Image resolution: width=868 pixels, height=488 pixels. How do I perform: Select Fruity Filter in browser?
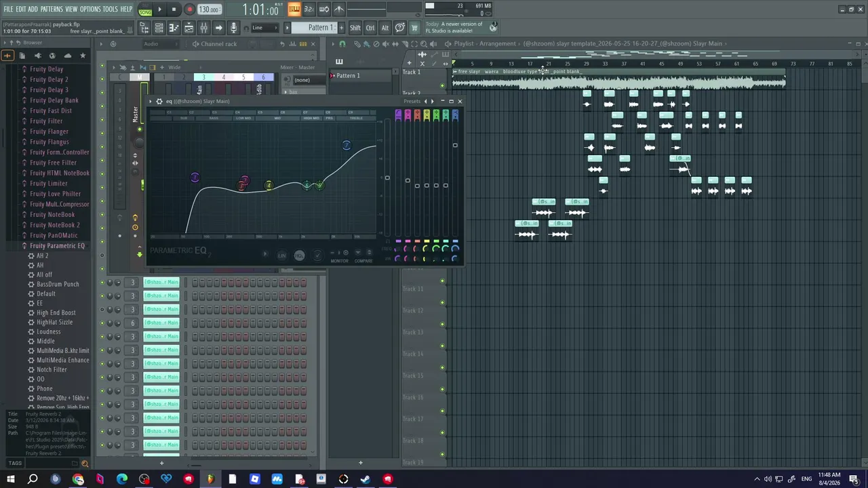click(x=46, y=121)
